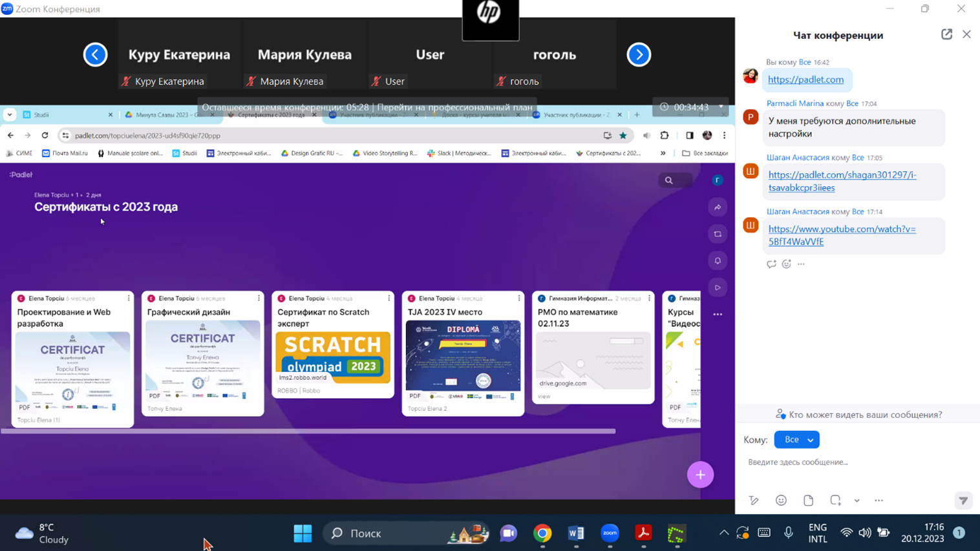Open Adobe Acrobat from the taskbar
Image resolution: width=980 pixels, height=551 pixels.
point(643,534)
